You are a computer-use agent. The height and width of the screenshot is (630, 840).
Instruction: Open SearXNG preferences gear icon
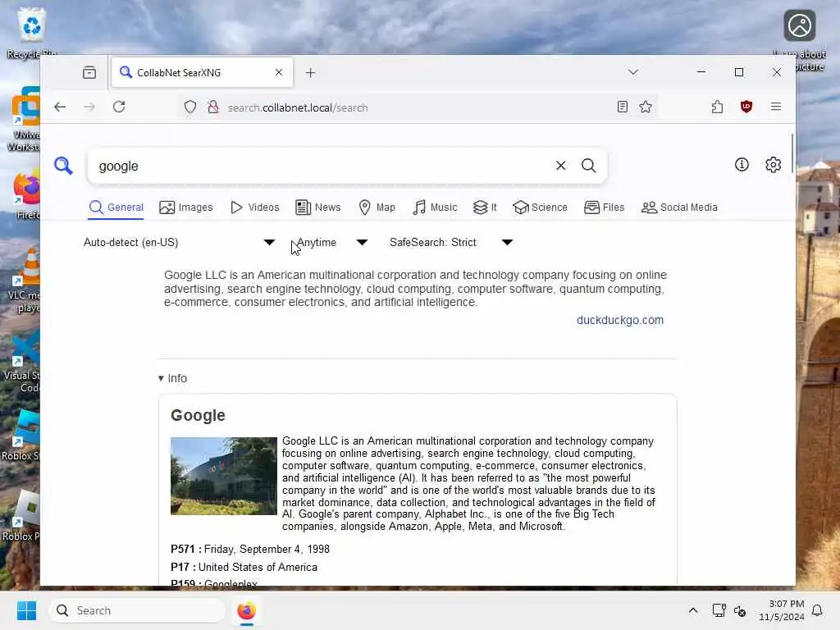[773, 164]
